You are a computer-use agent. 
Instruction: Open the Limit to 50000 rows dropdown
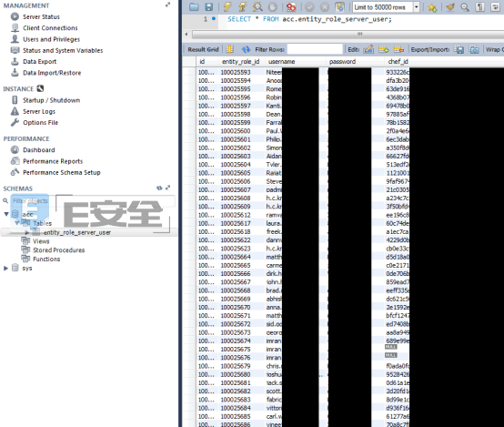pyautogui.click(x=417, y=7)
